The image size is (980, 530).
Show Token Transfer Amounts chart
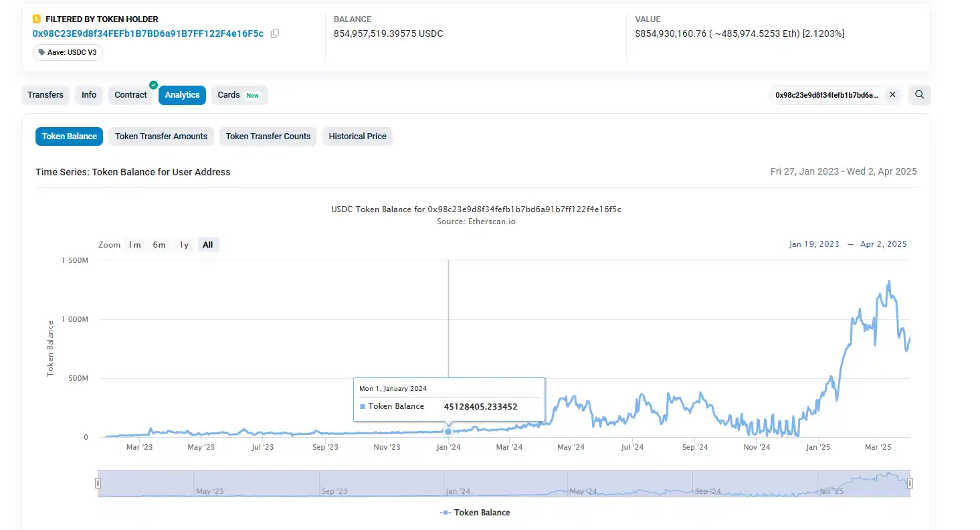(x=161, y=137)
